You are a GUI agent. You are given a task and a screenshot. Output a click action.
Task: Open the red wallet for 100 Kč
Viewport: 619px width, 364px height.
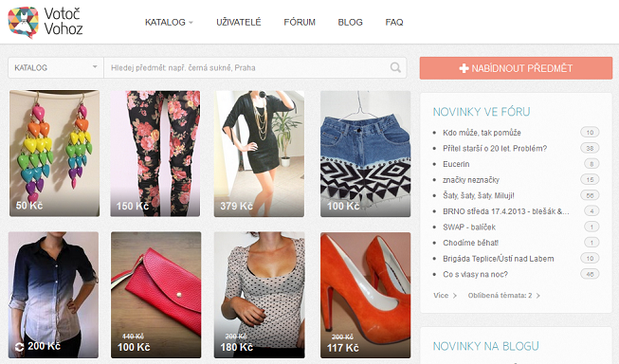[x=155, y=295]
